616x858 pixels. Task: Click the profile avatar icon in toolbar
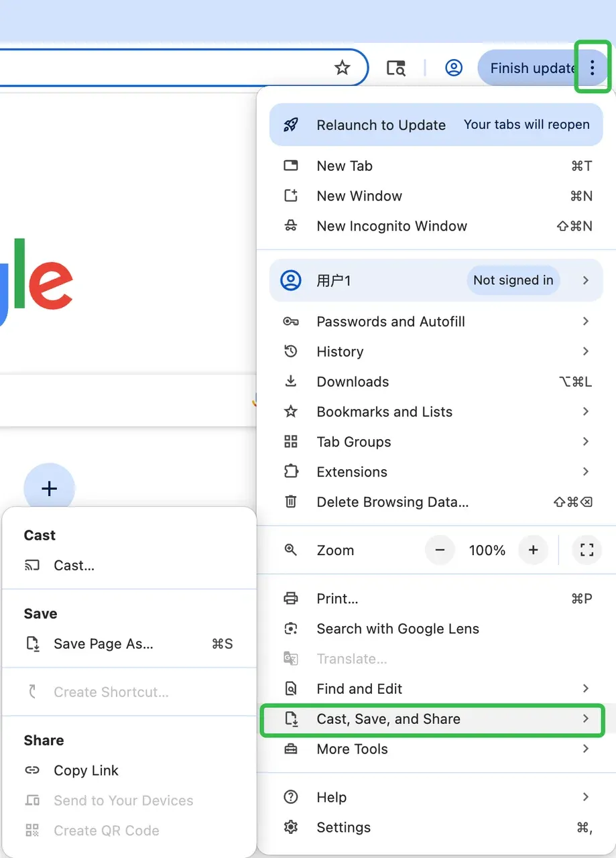[454, 68]
